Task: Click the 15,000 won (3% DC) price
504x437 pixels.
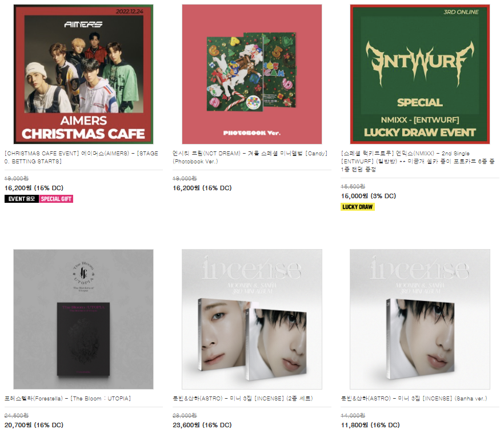Action: point(369,196)
